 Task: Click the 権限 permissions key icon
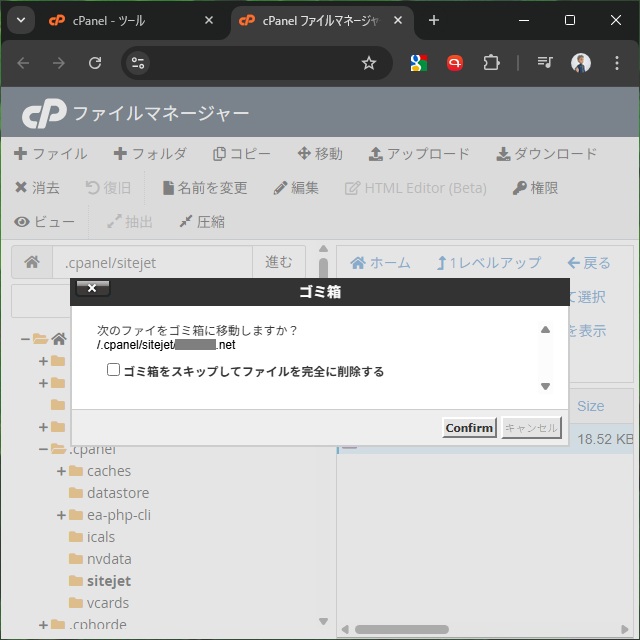click(520, 188)
